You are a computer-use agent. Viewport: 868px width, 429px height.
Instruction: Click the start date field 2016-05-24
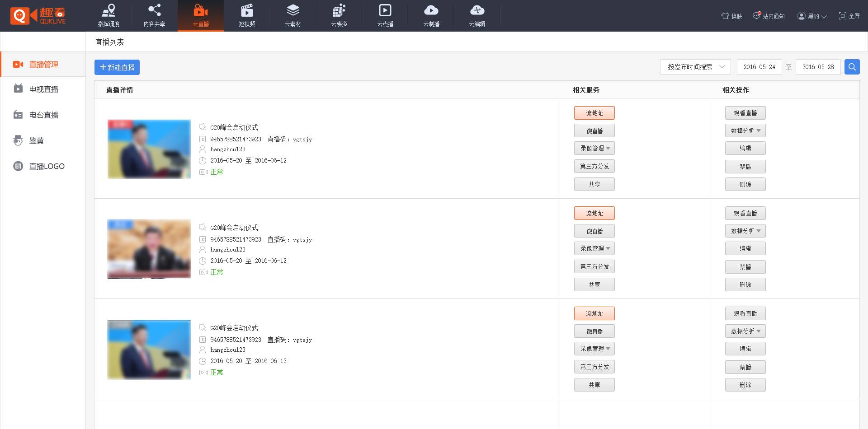759,67
